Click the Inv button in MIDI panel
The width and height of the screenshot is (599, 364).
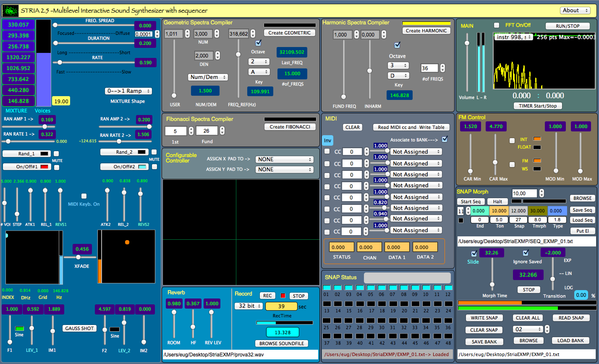[327, 141]
